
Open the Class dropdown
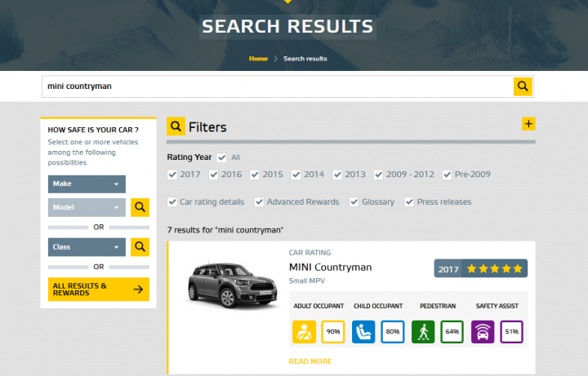(87, 247)
